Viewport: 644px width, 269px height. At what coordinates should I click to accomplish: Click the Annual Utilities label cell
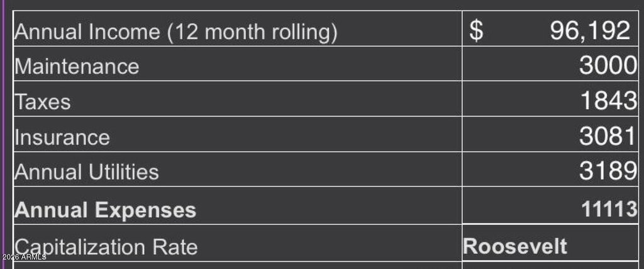(x=237, y=169)
